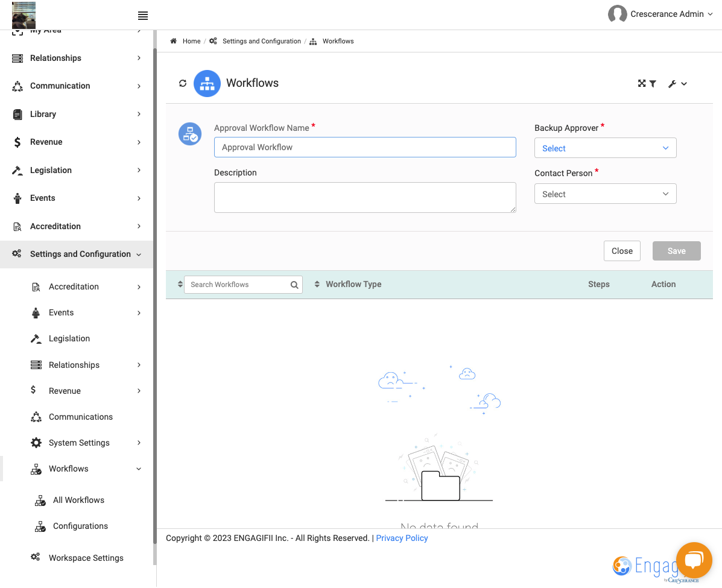Click the Communication icon in sidebar
Screen dimensions: 722x588
[17, 86]
